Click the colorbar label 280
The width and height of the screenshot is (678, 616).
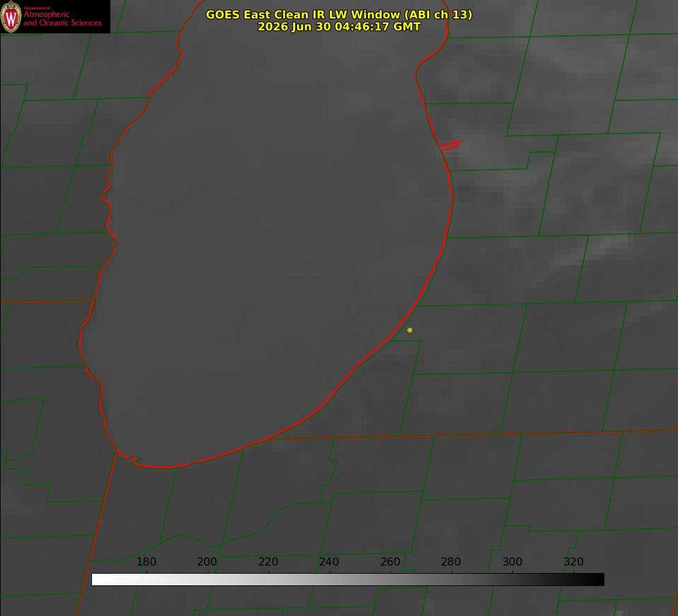pos(451,561)
